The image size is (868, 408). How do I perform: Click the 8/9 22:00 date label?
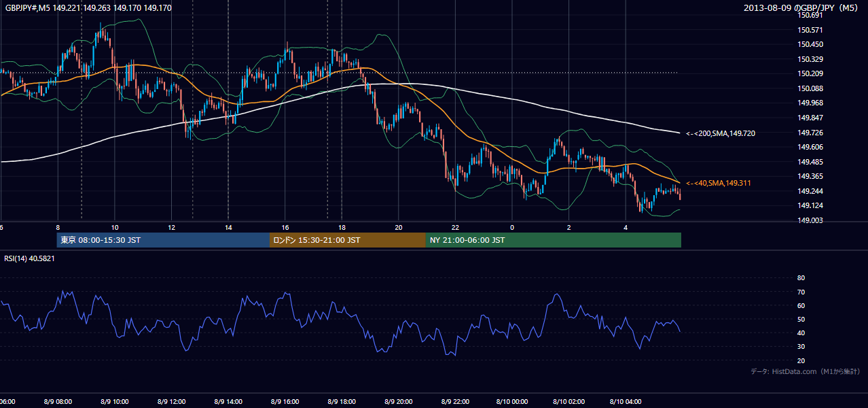click(454, 401)
